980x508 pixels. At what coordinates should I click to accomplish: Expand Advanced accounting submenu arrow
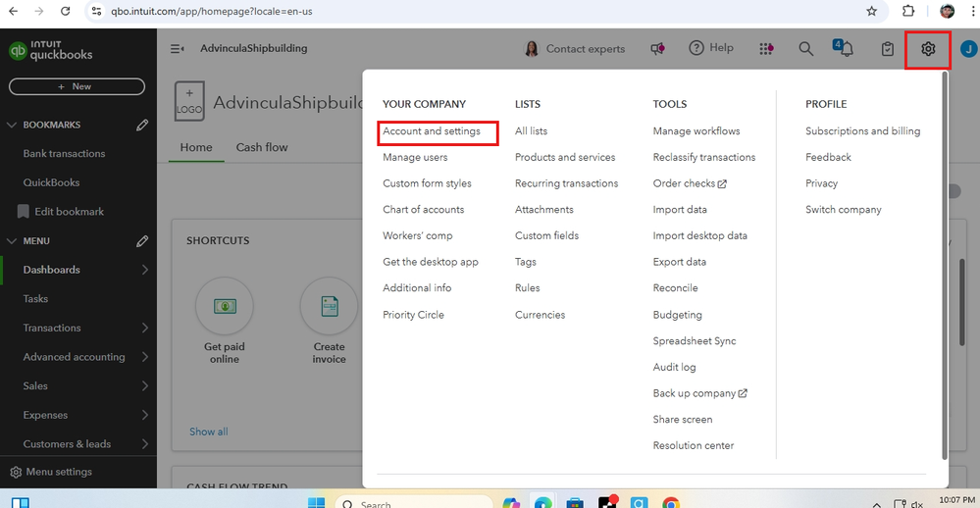(x=145, y=357)
